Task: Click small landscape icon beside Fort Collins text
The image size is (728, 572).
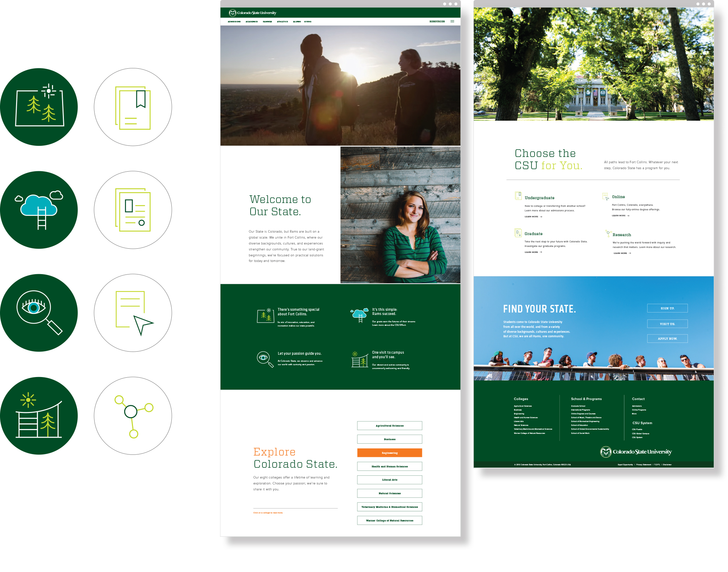Action: (266, 316)
